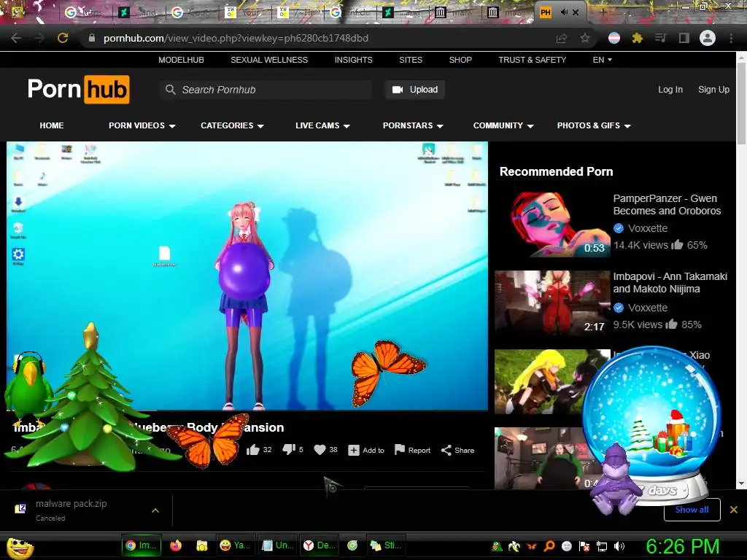747x560 pixels.
Task: Open the thumbnail with 0:53 duration
Action: point(552,224)
